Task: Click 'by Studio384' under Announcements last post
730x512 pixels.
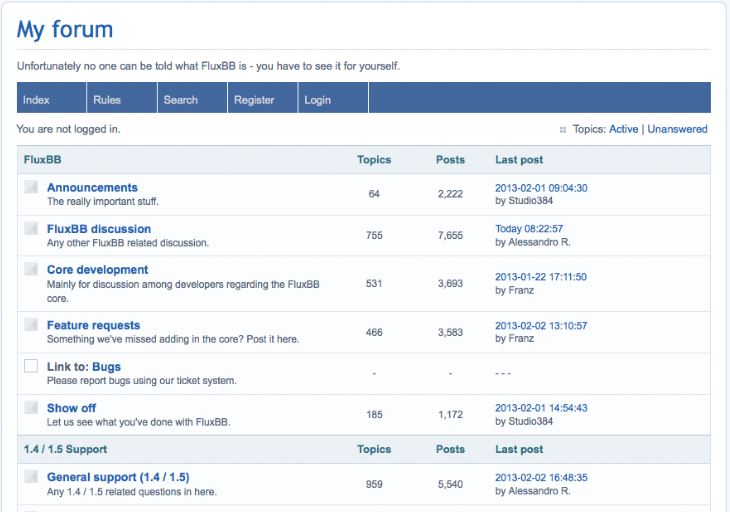Action: 524,201
